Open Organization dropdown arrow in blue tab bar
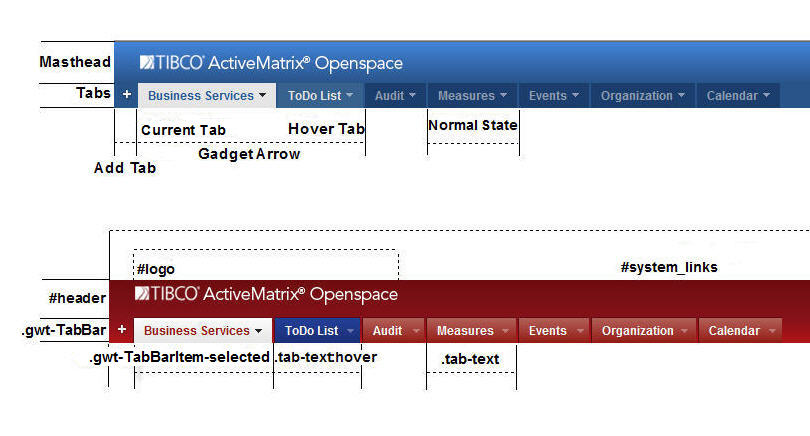The height and width of the screenshot is (436, 810). (x=681, y=95)
